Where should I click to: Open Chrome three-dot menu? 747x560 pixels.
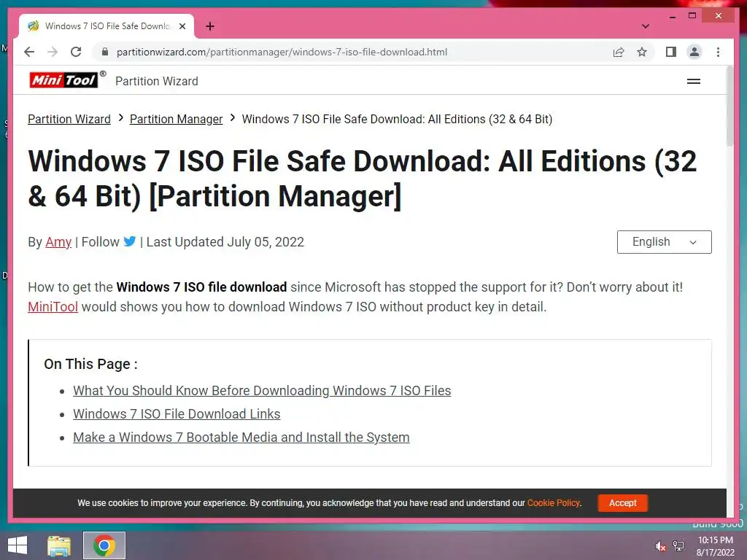point(718,52)
